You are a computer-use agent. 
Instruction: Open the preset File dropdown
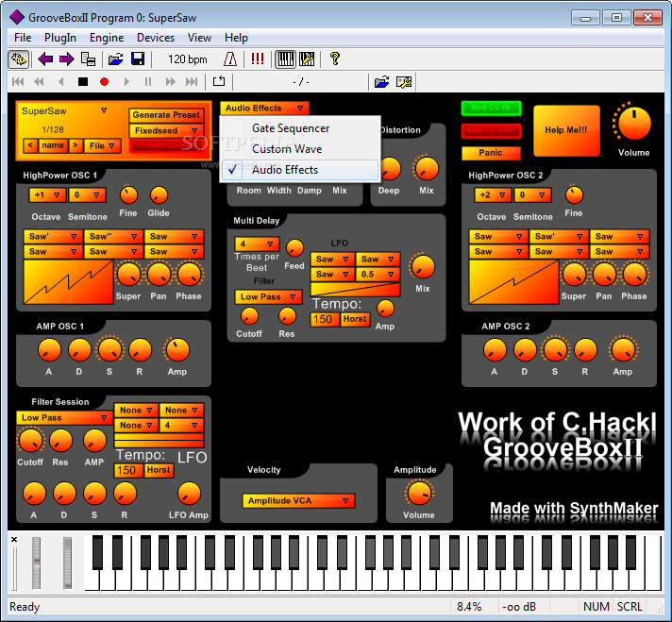[102, 145]
